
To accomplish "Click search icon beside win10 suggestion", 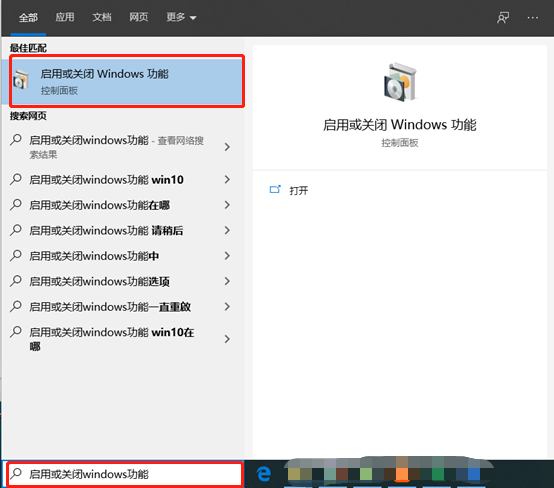I will 16,180.
